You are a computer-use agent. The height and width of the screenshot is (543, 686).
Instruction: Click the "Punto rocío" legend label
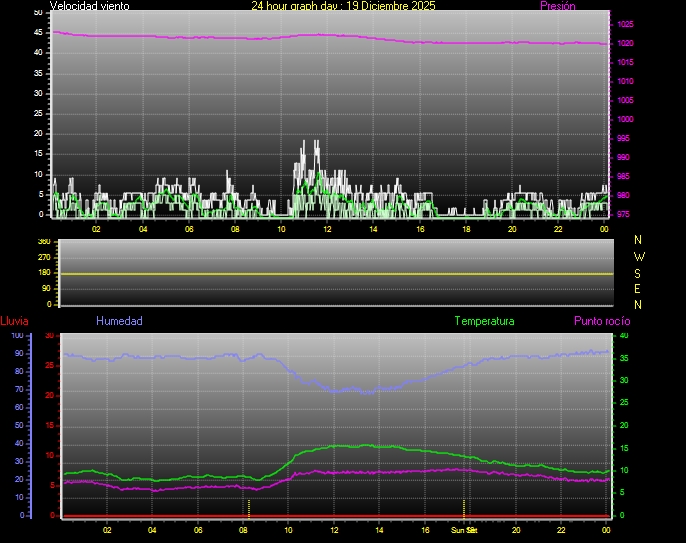point(601,321)
